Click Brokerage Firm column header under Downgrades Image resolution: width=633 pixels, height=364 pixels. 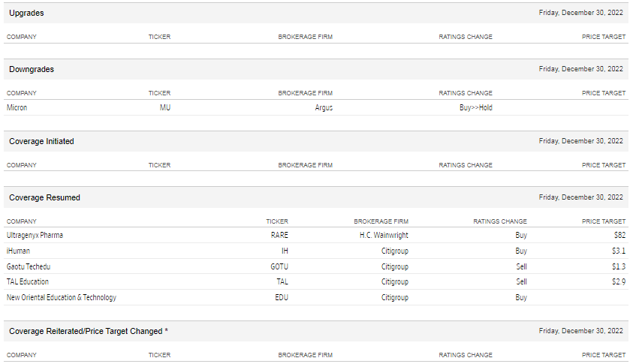pos(305,93)
